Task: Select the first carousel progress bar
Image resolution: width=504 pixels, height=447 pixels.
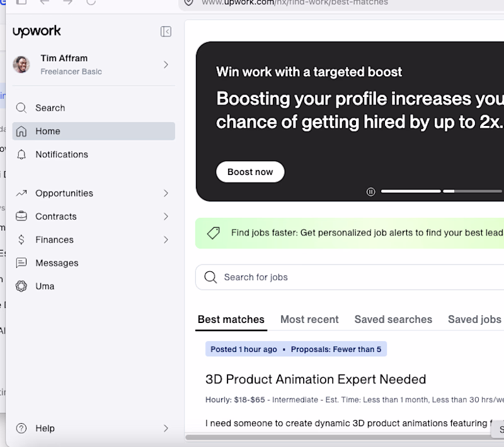Action: click(x=411, y=191)
